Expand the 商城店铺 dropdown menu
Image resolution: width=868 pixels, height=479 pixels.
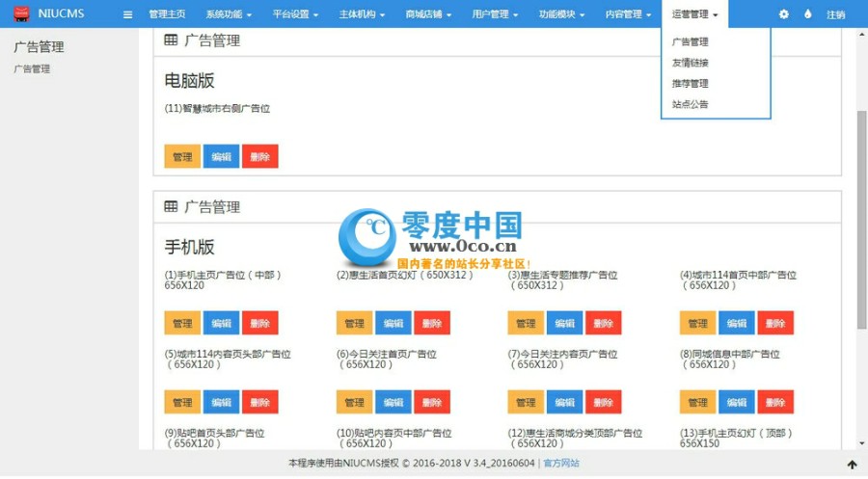[428, 14]
